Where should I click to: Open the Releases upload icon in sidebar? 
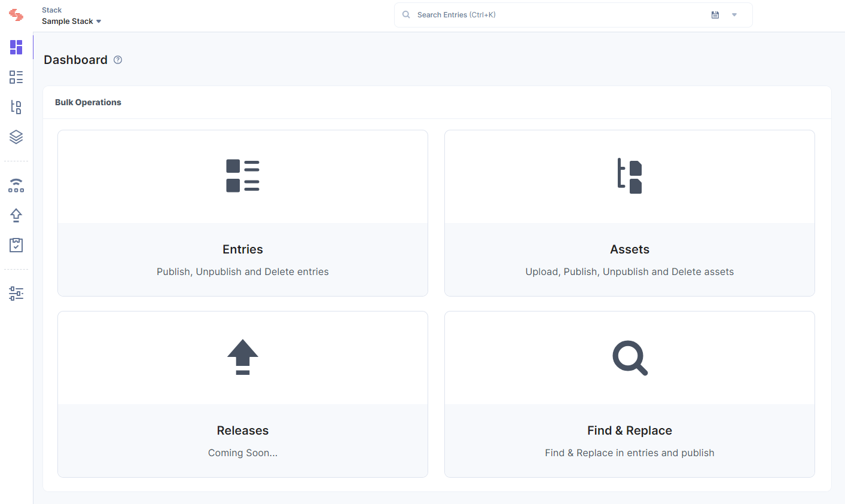[x=16, y=215]
